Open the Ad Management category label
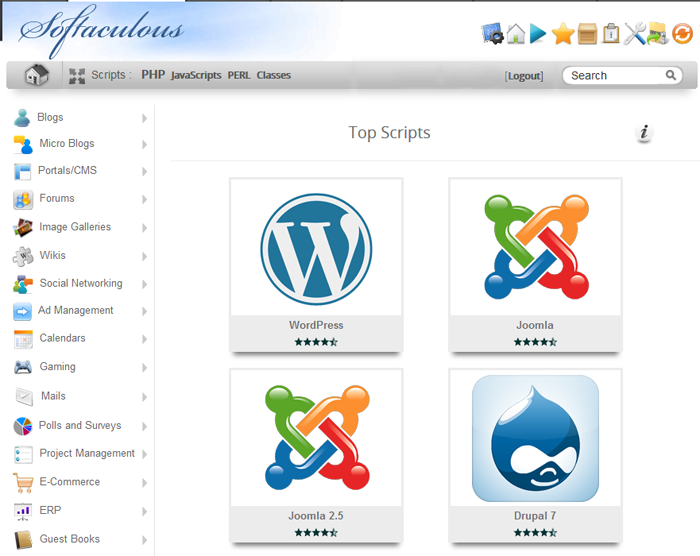 coord(76,310)
